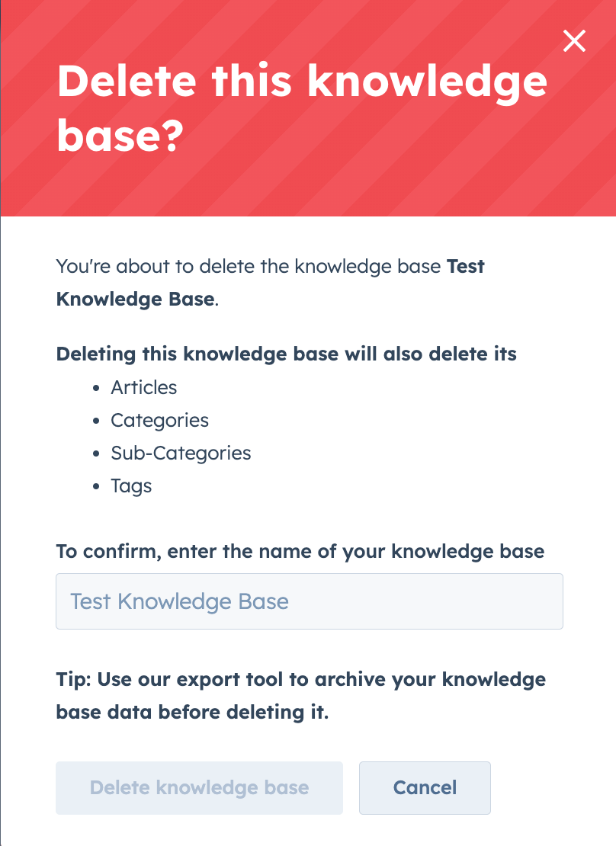The height and width of the screenshot is (846, 616).
Task: Click the Articles list item
Action: click(x=144, y=388)
